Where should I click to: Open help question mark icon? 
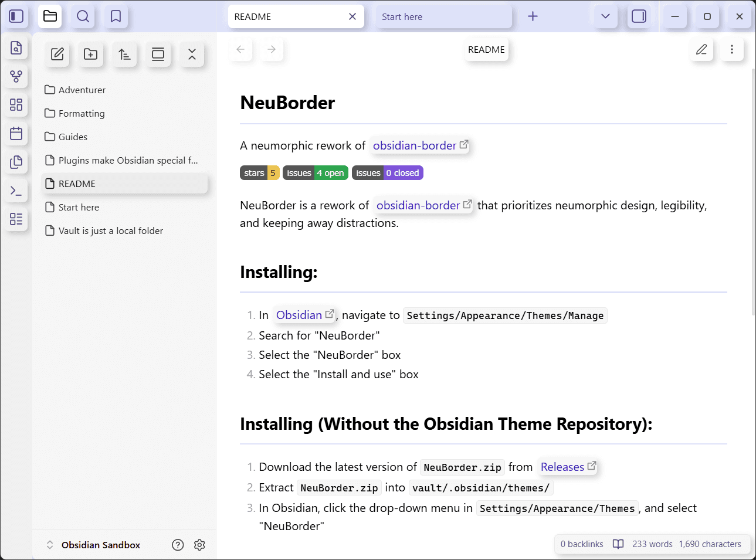[178, 545]
